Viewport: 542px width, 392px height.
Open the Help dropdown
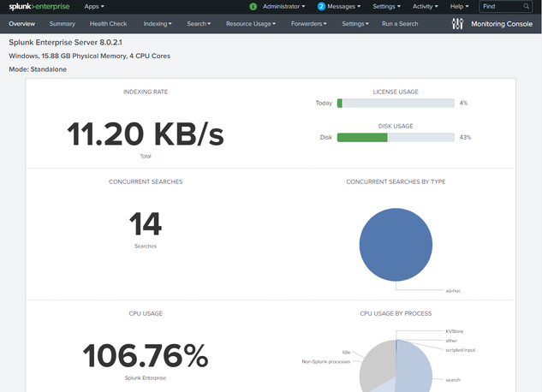click(x=460, y=7)
